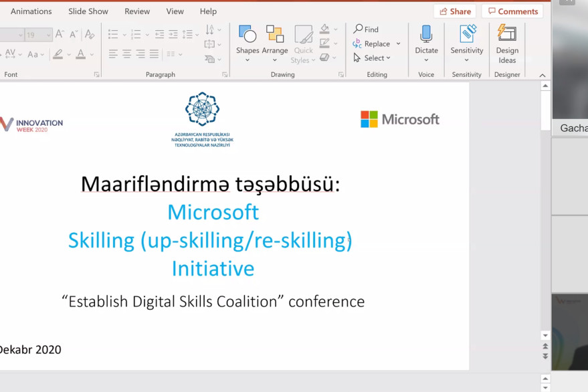The width and height of the screenshot is (588, 392).
Task: Open the Font dialog launcher
Action: point(97,75)
